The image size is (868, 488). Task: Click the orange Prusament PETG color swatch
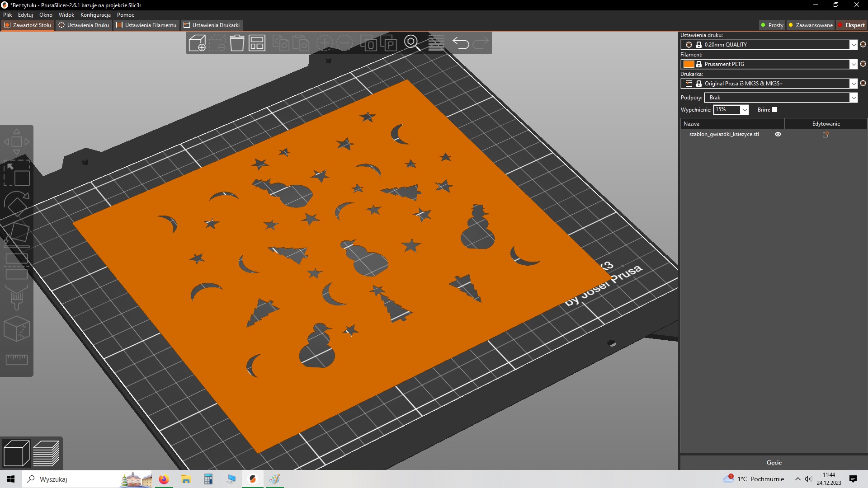689,64
